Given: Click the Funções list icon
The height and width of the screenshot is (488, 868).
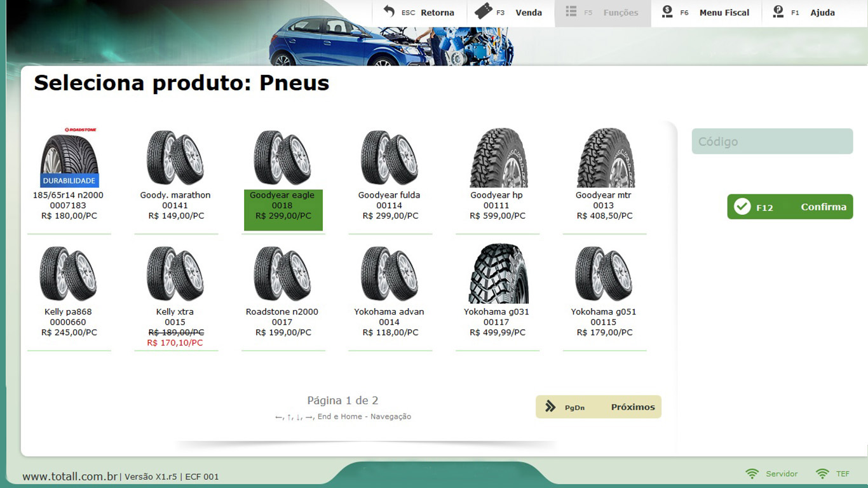Looking at the screenshot, I should (x=571, y=12).
